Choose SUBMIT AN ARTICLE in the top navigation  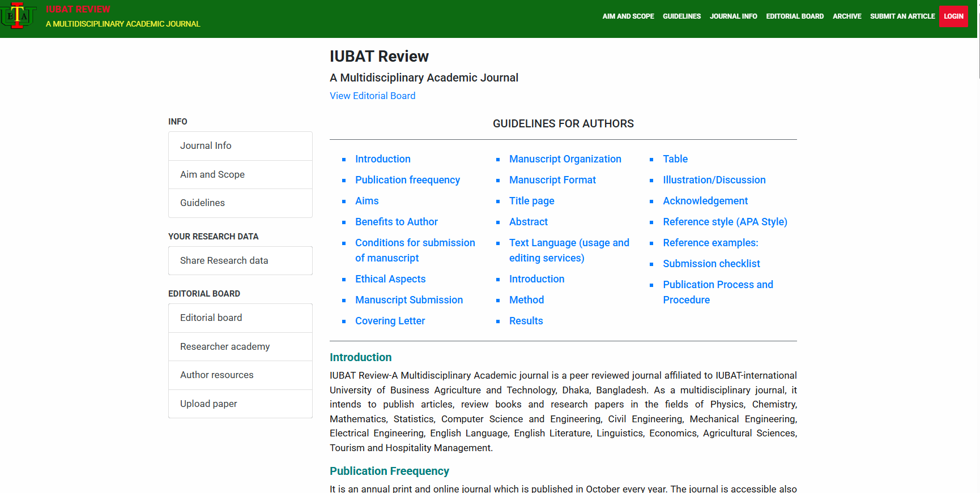point(902,16)
